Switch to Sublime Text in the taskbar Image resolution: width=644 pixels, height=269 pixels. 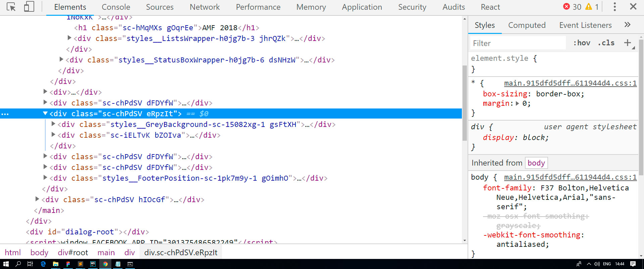[x=80, y=264]
